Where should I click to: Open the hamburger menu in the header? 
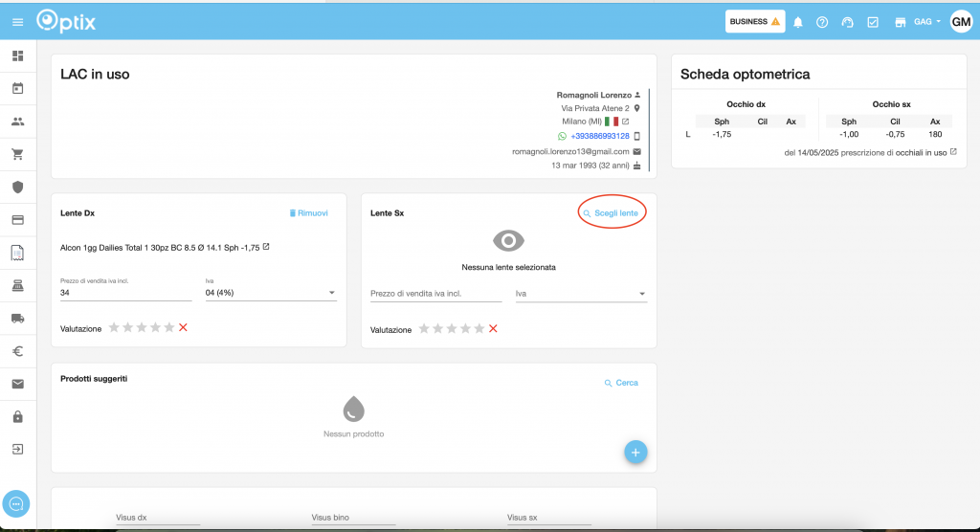click(17, 22)
